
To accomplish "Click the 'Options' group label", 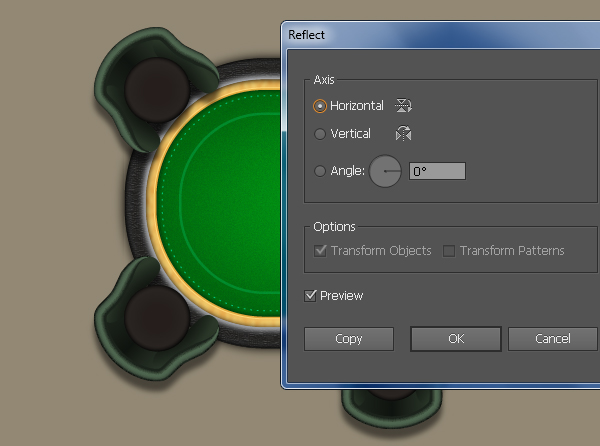I will (334, 227).
